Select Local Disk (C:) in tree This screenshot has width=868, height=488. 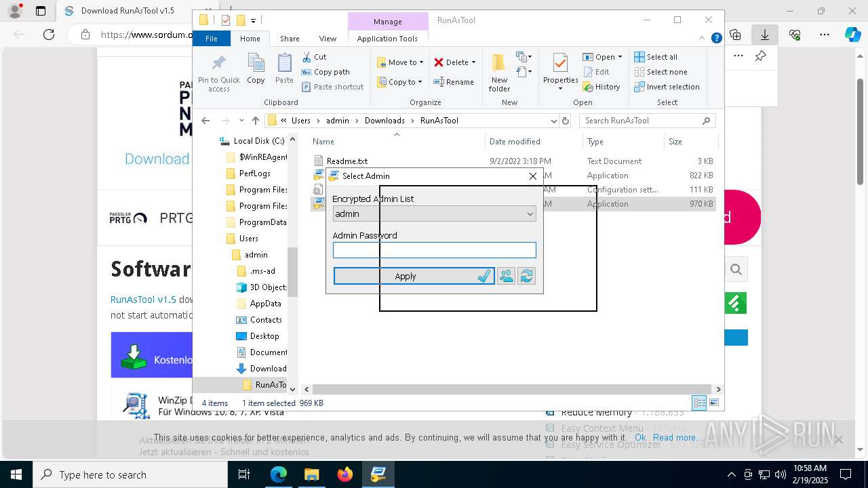(258, 141)
